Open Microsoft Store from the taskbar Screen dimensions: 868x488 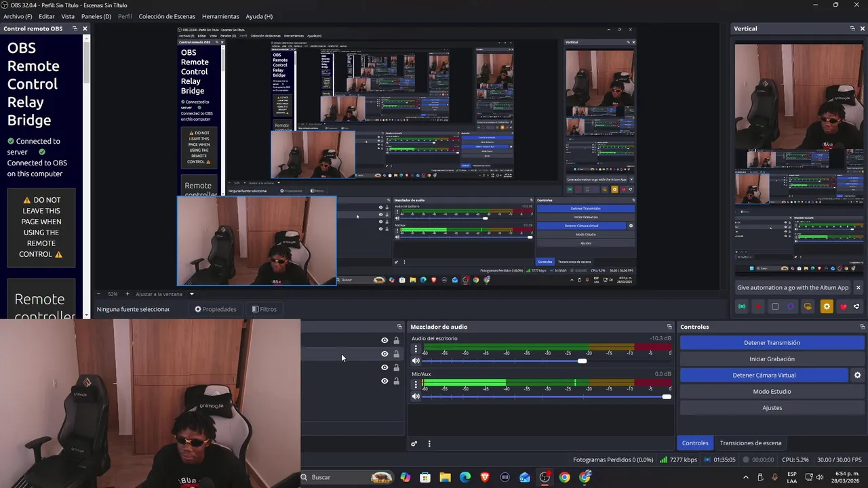click(x=425, y=477)
